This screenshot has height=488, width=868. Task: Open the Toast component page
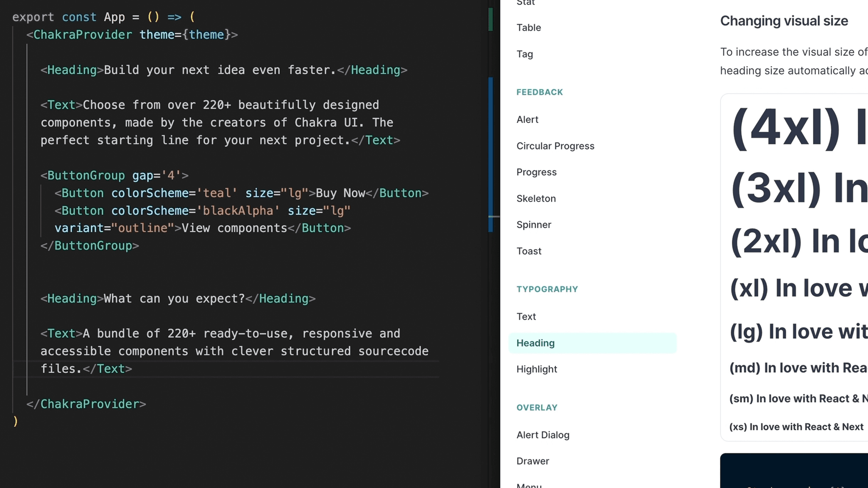pyautogui.click(x=529, y=251)
